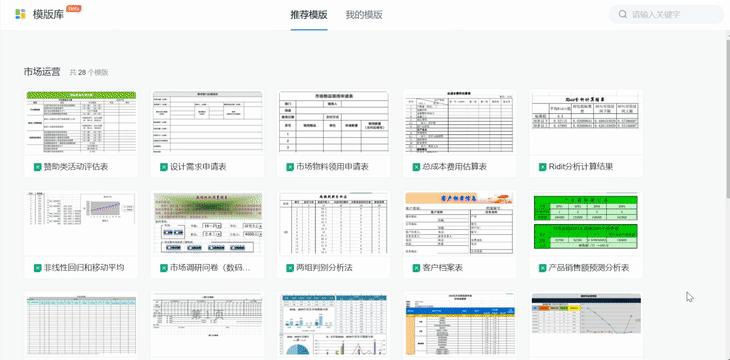Open the 总成本费用估算表 template thumbnail

[x=460, y=122]
